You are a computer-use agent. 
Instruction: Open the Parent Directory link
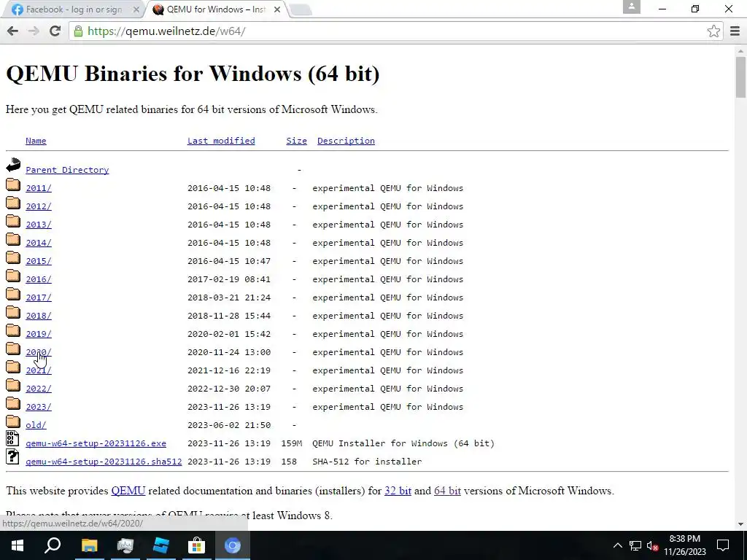coord(67,170)
